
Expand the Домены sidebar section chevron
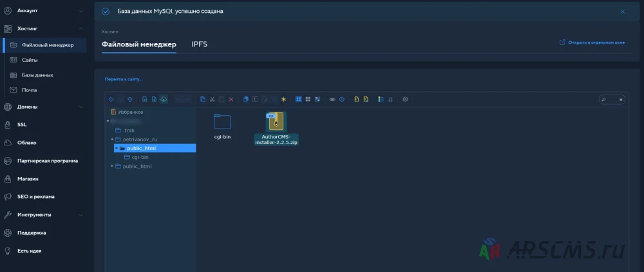click(x=81, y=107)
